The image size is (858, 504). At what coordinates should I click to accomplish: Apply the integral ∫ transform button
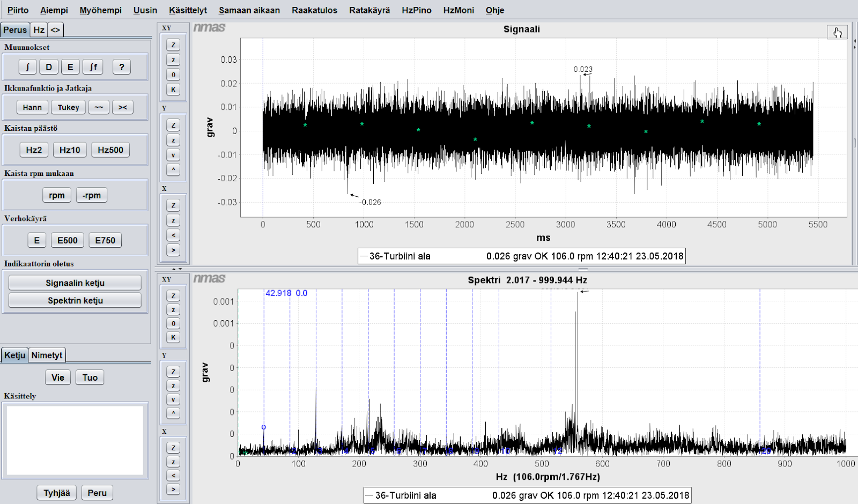pyautogui.click(x=27, y=67)
